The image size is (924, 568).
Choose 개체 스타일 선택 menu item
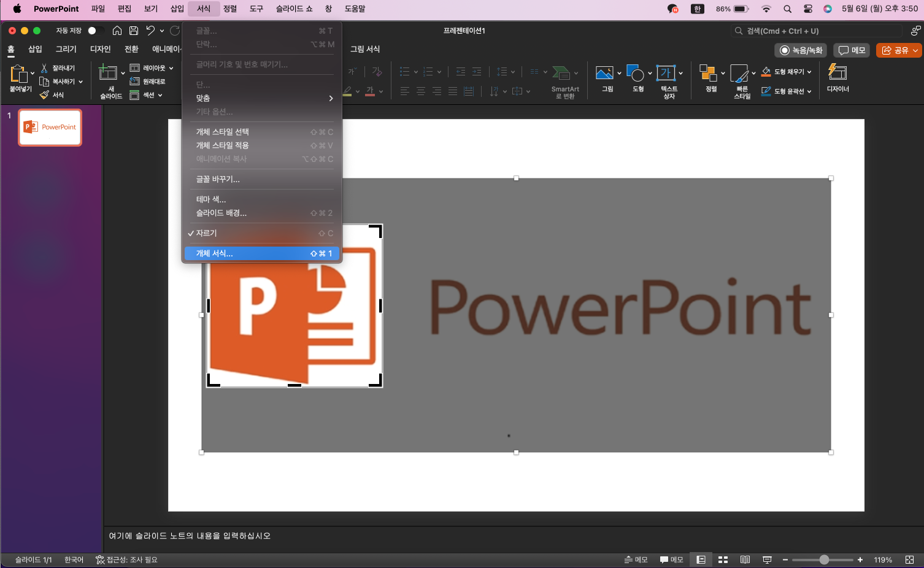click(262, 132)
